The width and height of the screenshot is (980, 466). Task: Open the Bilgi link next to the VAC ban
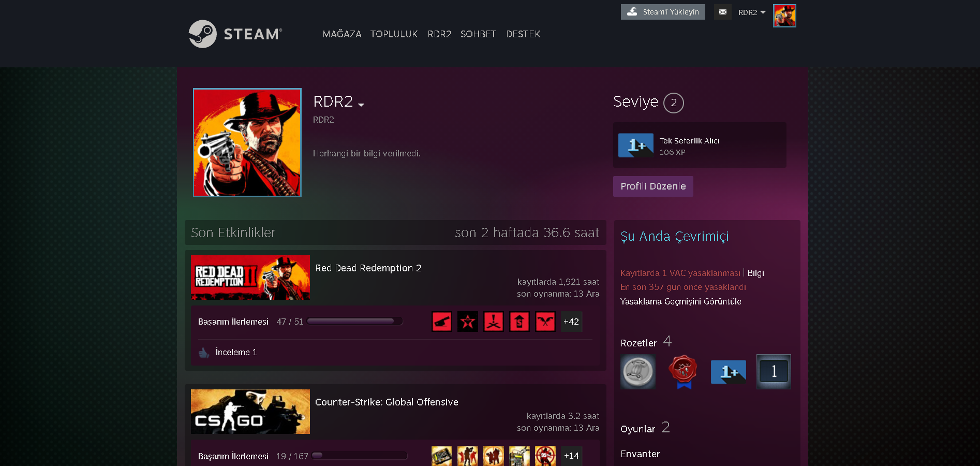click(x=756, y=273)
